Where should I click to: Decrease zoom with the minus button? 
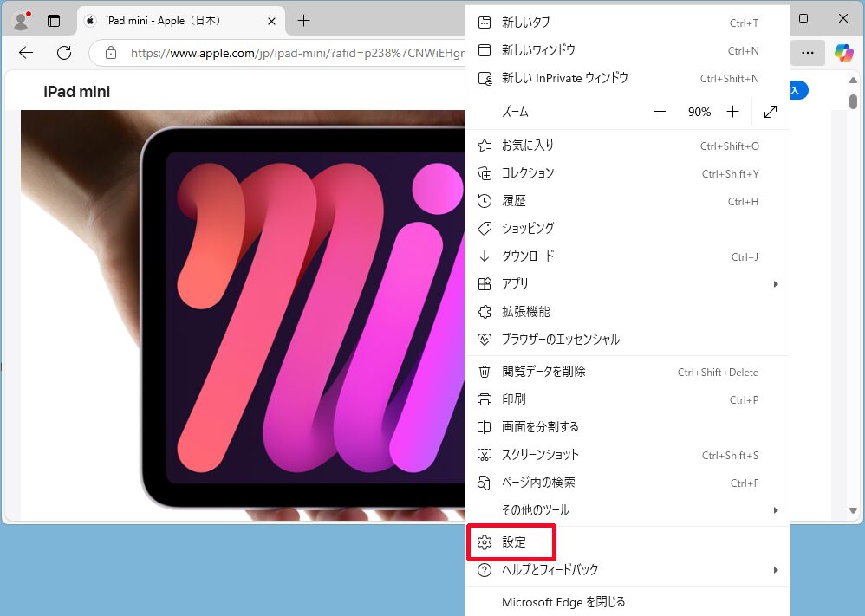pyautogui.click(x=660, y=112)
